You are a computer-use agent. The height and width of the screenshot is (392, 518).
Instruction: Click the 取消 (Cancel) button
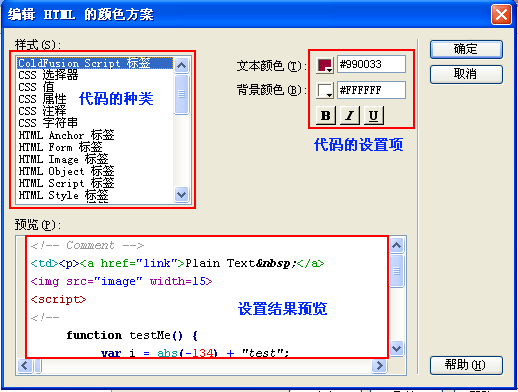pos(466,74)
